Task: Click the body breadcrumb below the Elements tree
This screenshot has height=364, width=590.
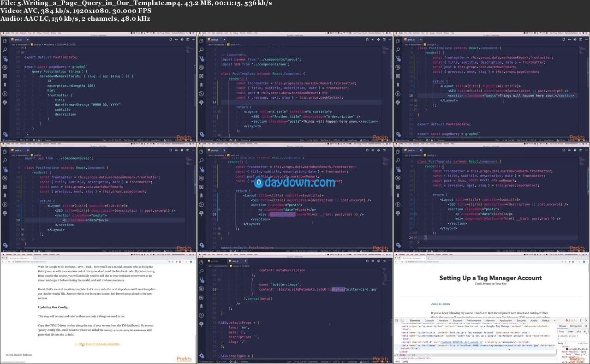Action: 406,361
